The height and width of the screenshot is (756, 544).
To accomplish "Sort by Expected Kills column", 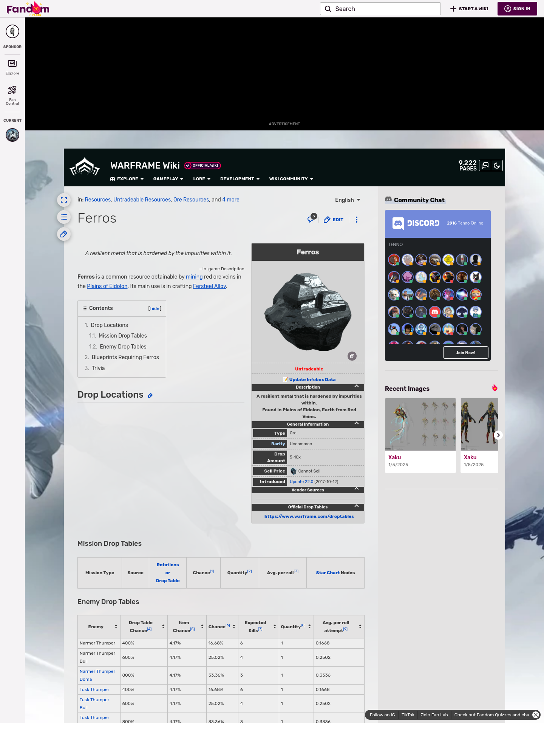I will [x=275, y=626].
